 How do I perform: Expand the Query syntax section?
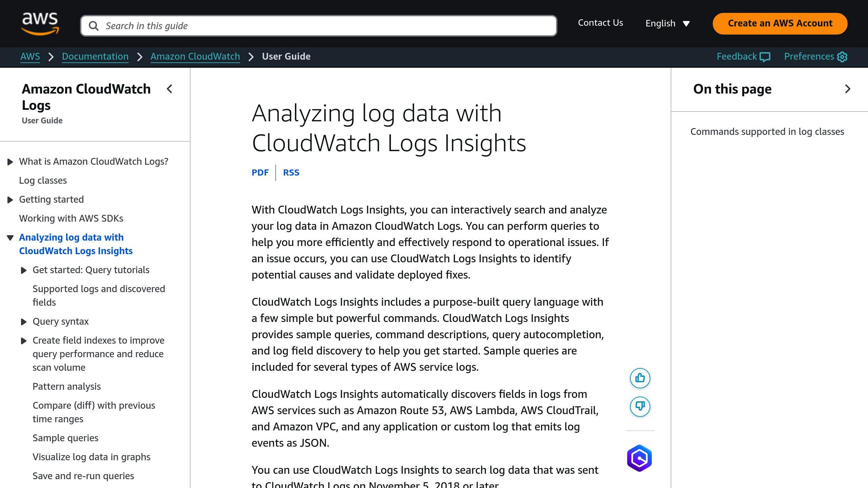pyautogui.click(x=23, y=321)
